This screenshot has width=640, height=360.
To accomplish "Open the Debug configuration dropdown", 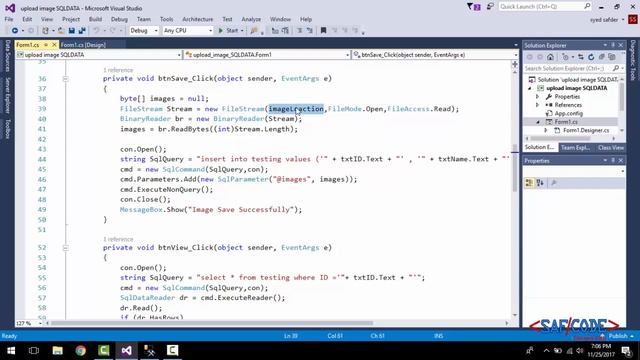I will (144, 31).
